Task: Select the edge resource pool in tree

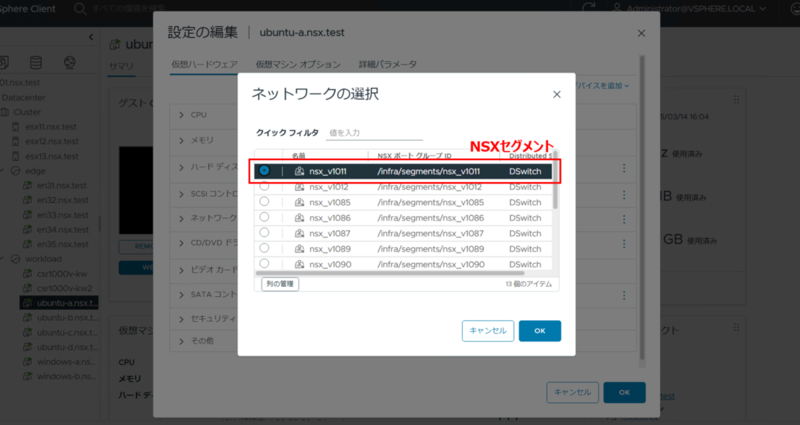Action: click(x=35, y=171)
